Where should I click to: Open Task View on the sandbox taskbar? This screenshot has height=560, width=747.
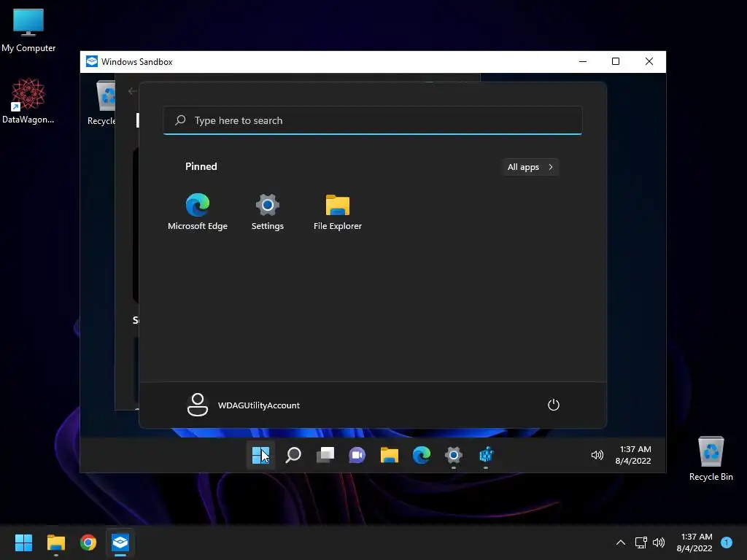tap(325, 455)
